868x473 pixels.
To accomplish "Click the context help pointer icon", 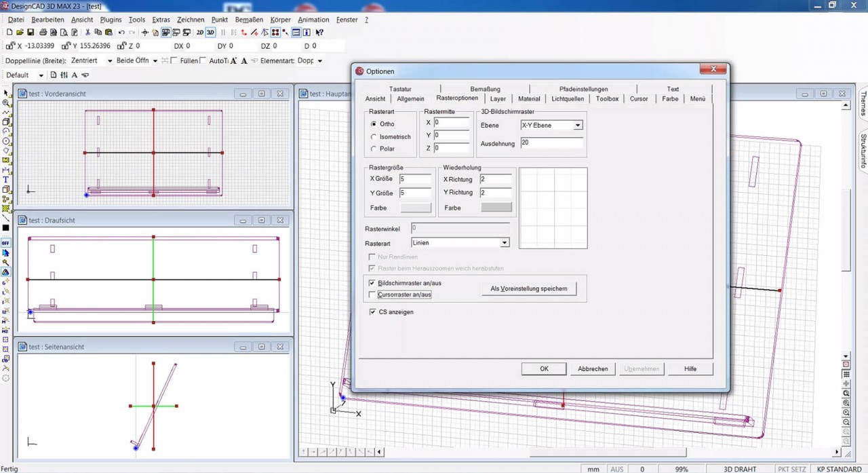I will [319, 33].
